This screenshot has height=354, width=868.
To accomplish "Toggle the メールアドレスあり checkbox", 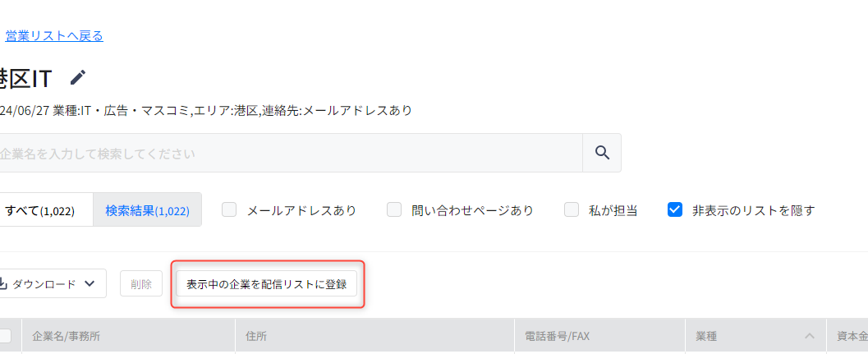I will (x=229, y=210).
